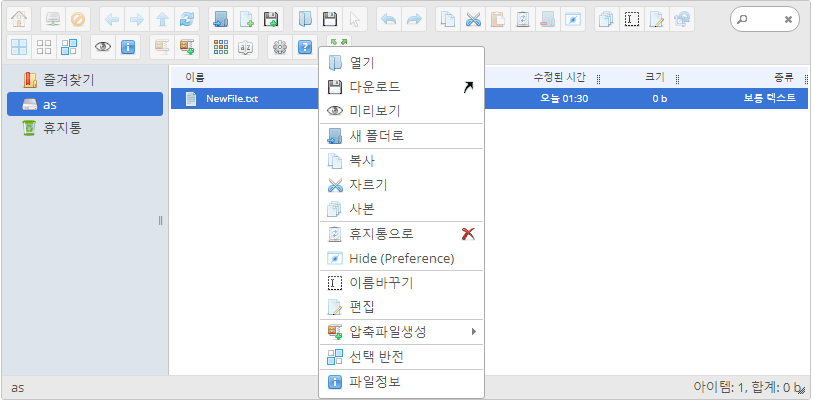This screenshot has width=814, height=402.
Task: Click the open toolbar icon
Action: click(305, 20)
